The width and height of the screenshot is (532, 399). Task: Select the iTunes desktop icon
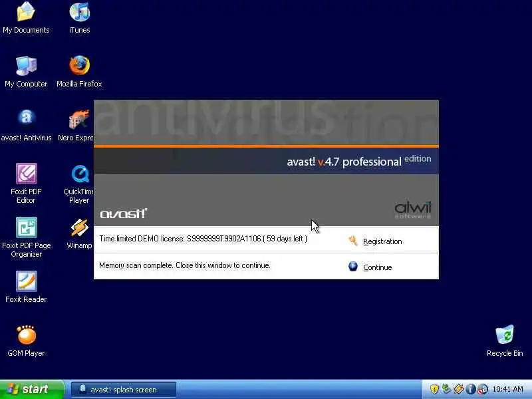coord(79,18)
